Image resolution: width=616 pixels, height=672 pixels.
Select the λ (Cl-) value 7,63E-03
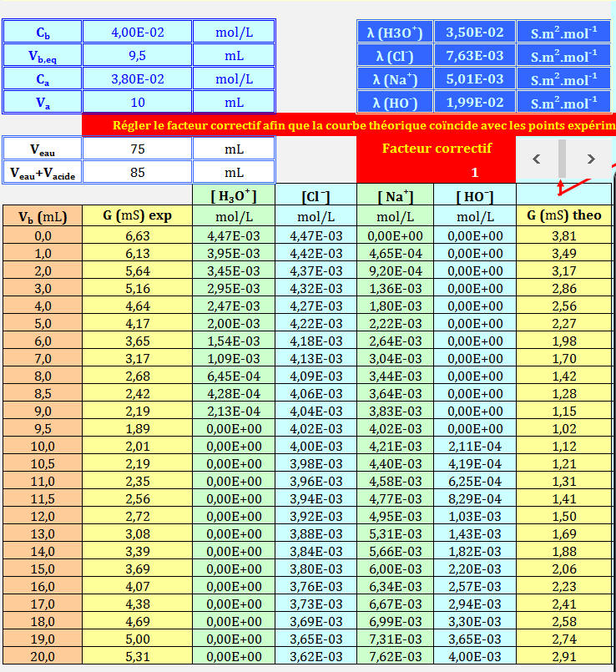click(x=474, y=56)
